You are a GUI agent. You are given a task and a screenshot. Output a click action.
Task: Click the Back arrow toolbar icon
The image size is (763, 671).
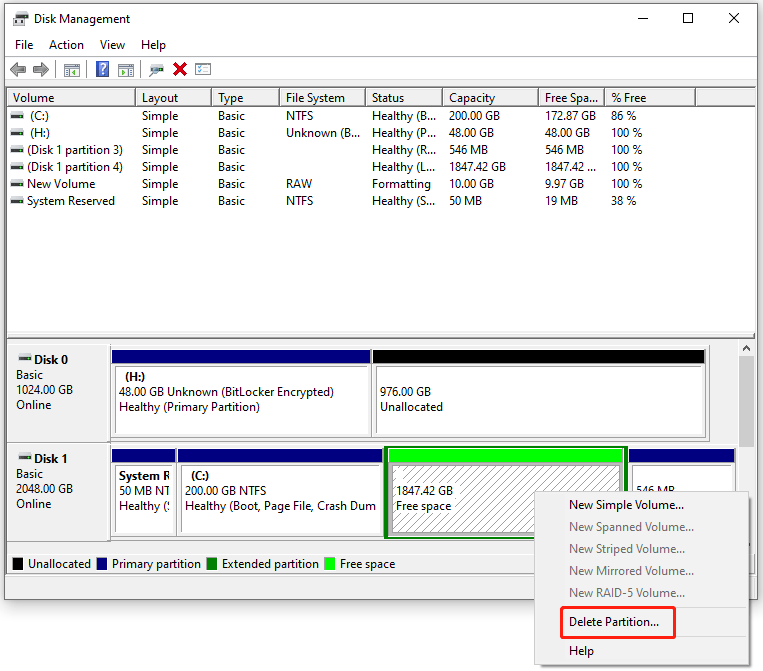click(18, 70)
